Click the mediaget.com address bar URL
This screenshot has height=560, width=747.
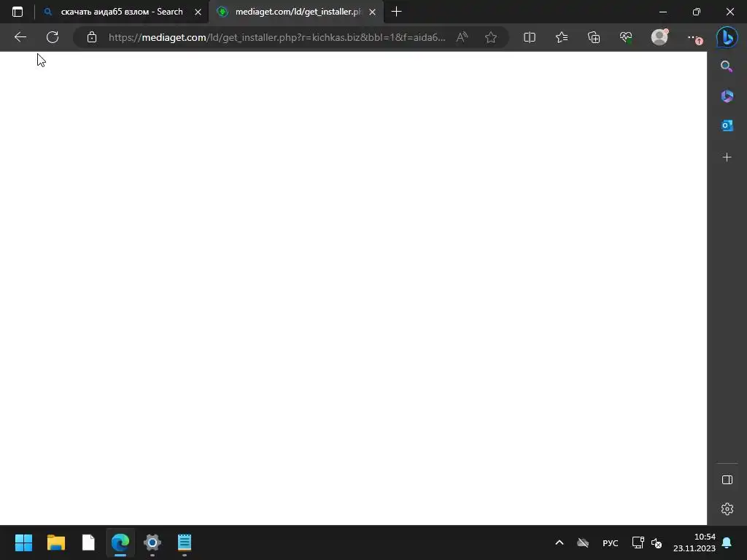276,37
